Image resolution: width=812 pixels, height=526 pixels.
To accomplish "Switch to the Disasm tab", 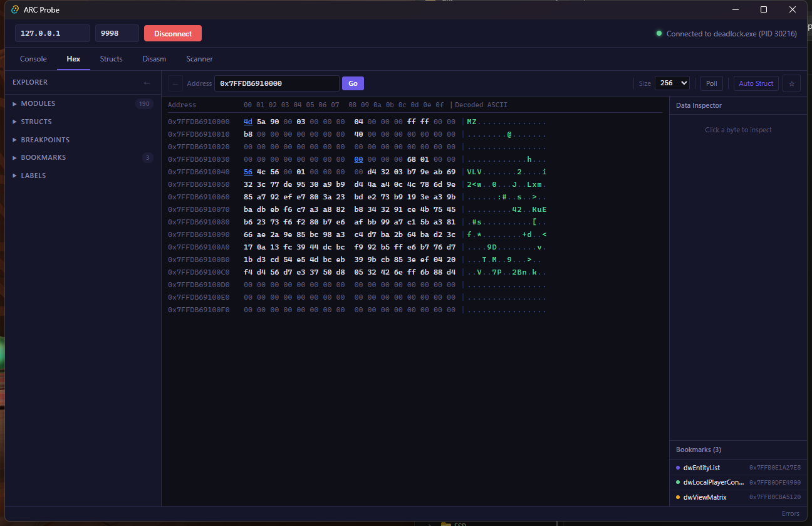I will point(154,59).
